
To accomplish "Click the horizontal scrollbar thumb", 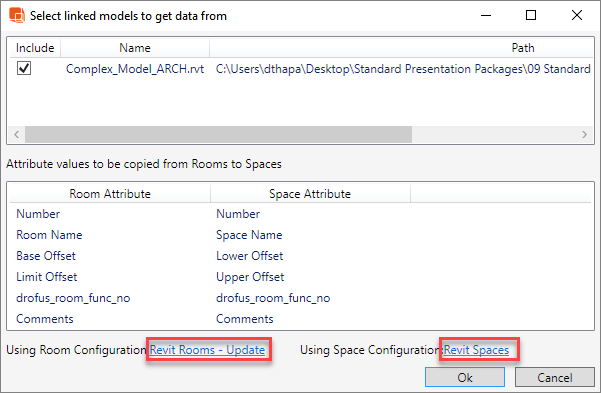I will 218,135.
